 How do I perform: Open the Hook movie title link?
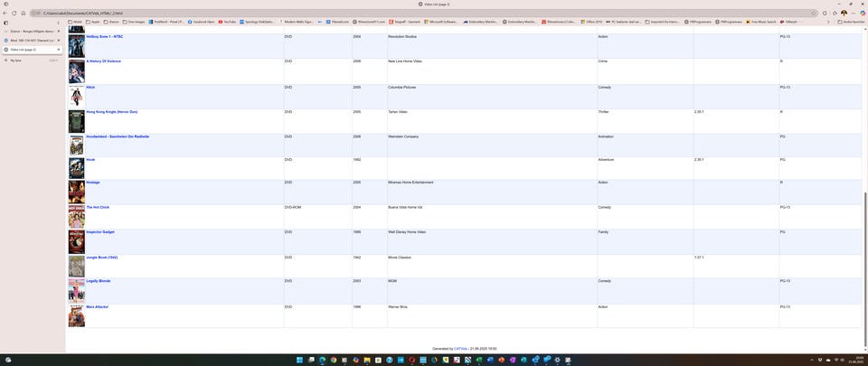point(90,159)
